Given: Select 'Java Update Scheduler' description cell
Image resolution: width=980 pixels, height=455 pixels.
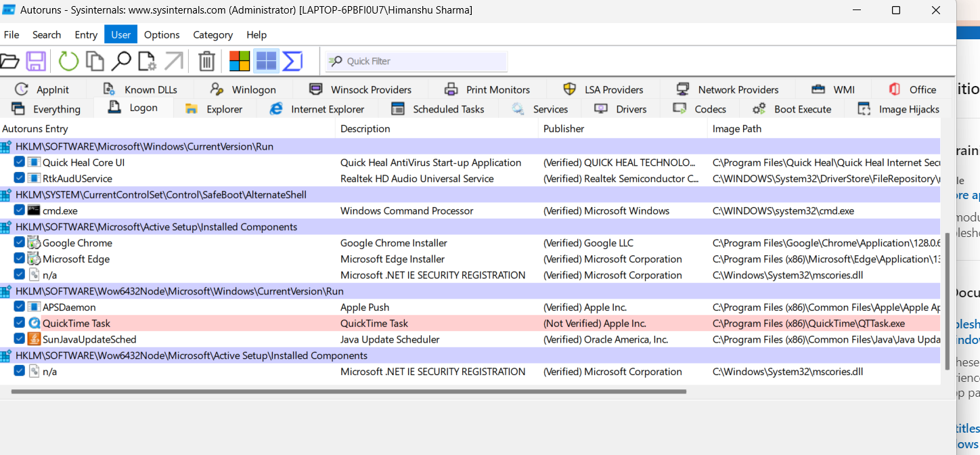Looking at the screenshot, I should (x=390, y=339).
